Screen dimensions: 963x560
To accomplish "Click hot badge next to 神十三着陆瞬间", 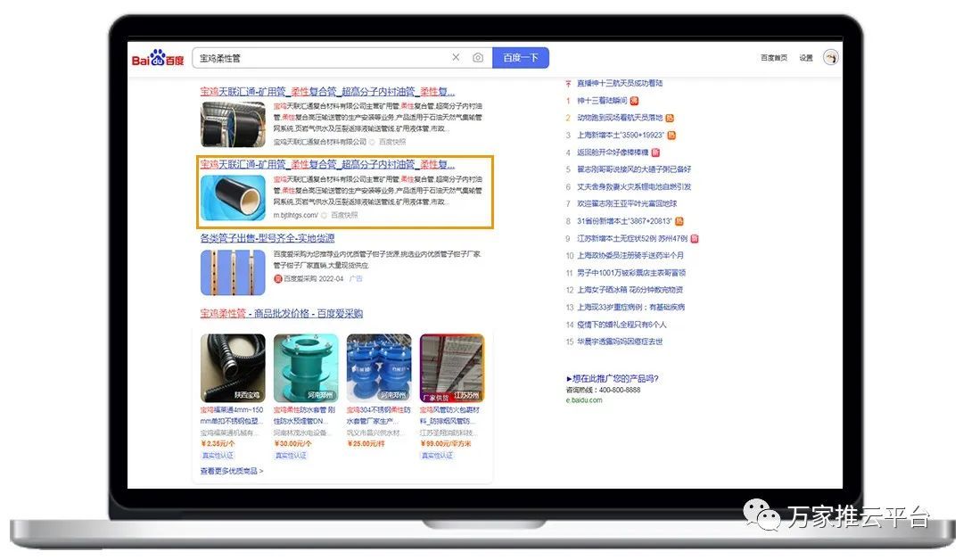I will [634, 101].
